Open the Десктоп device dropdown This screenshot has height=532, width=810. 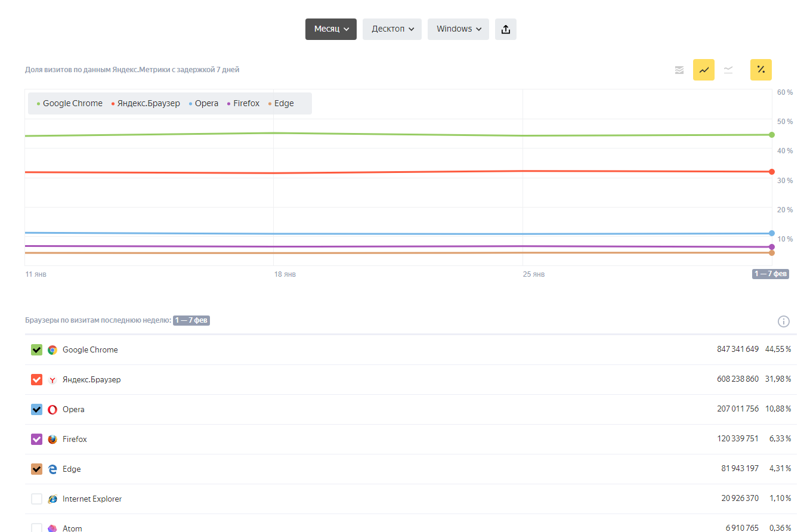point(392,29)
